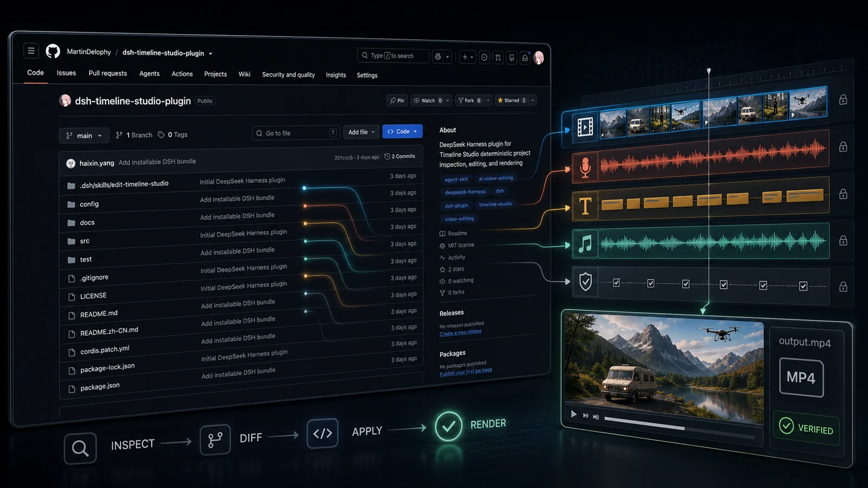The width and height of the screenshot is (868, 488).
Task: Switch to the Settings tab
Action: 367,75
